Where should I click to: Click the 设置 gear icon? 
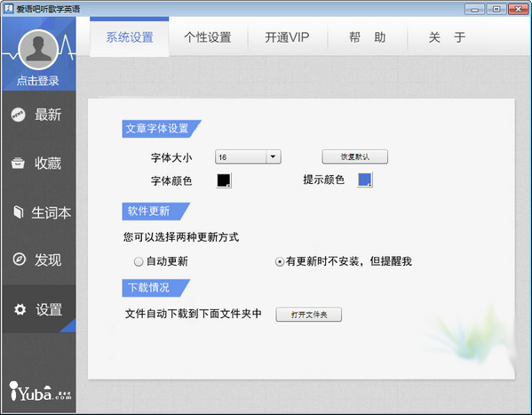(20, 309)
